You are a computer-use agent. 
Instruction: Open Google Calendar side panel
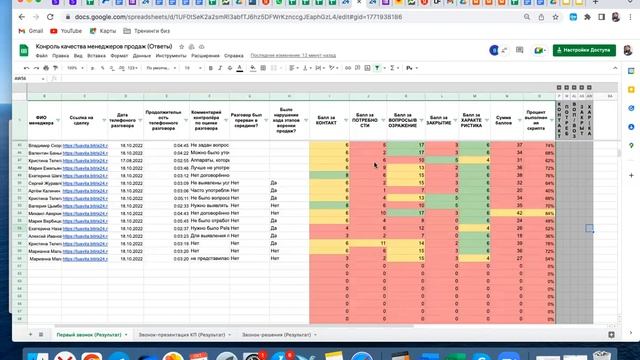[x=631, y=71]
